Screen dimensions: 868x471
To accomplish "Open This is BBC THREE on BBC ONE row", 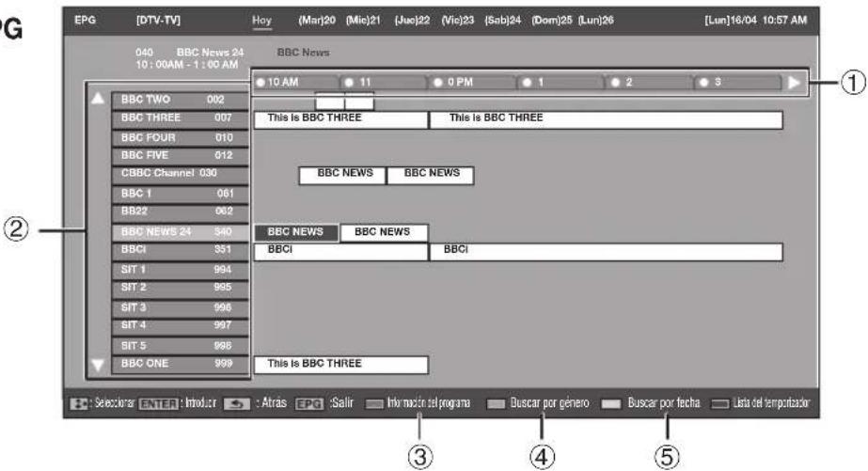I will pos(341,365).
